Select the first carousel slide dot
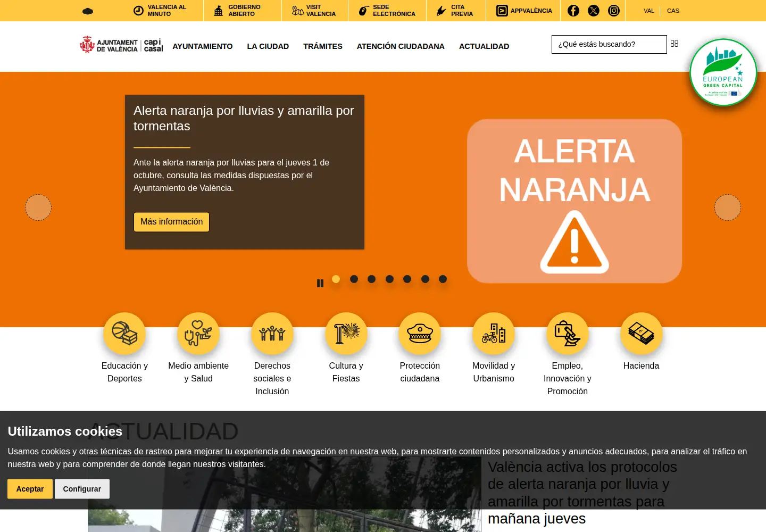Screen dimensions: 766x532 (336, 279)
